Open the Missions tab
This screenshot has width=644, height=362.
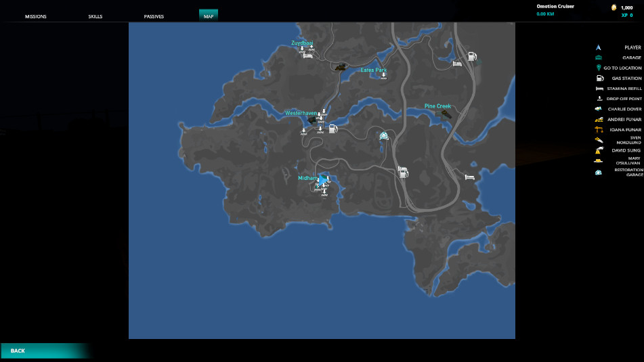(x=36, y=16)
